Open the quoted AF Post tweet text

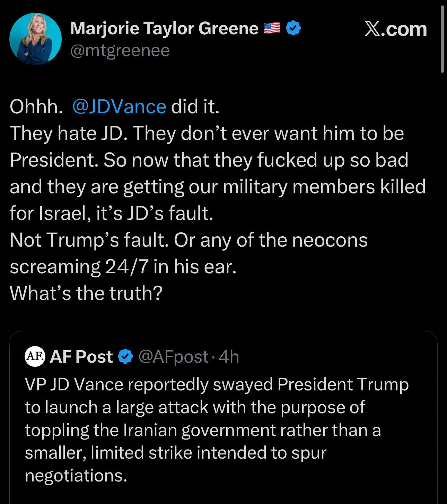click(x=208, y=430)
